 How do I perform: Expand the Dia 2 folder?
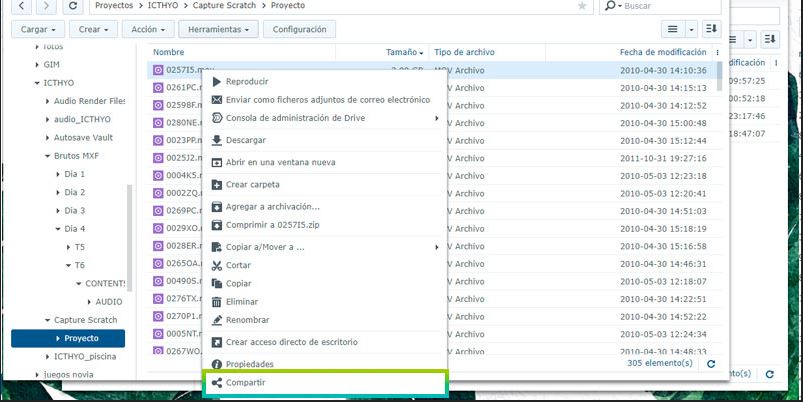click(x=58, y=193)
